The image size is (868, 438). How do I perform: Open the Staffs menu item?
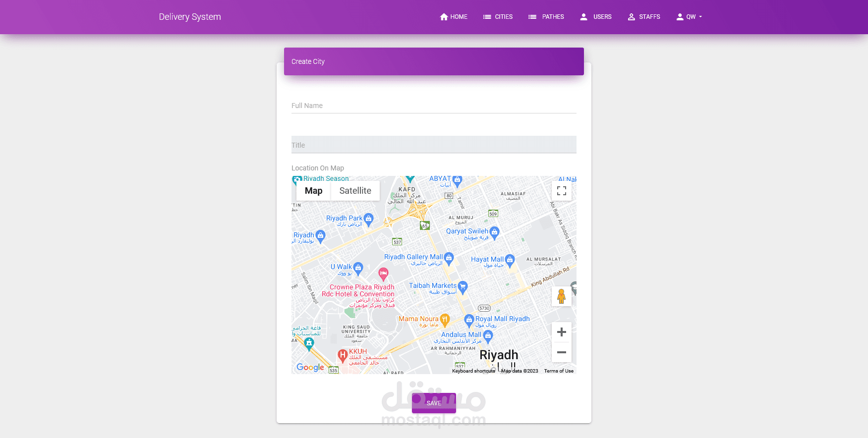643,17
